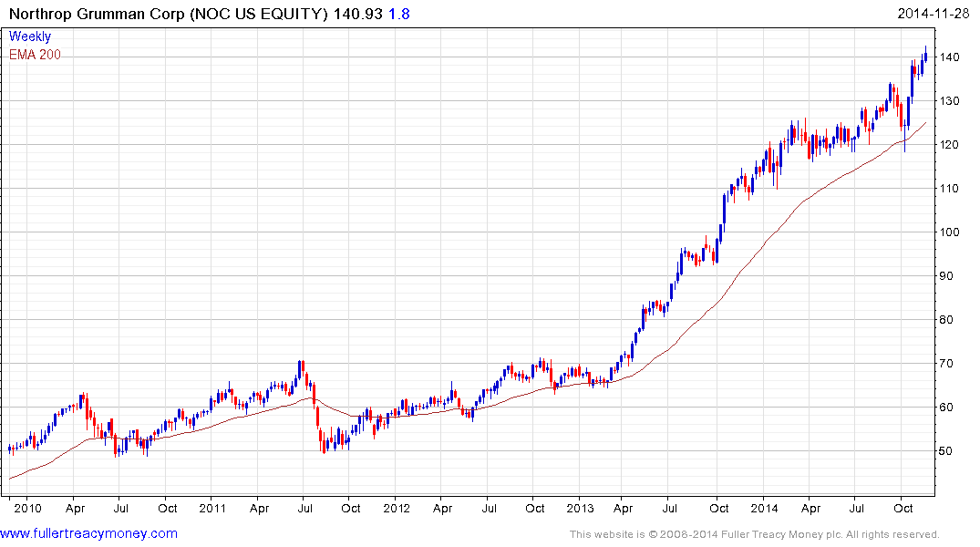Click the 100 price axis label

(x=949, y=232)
